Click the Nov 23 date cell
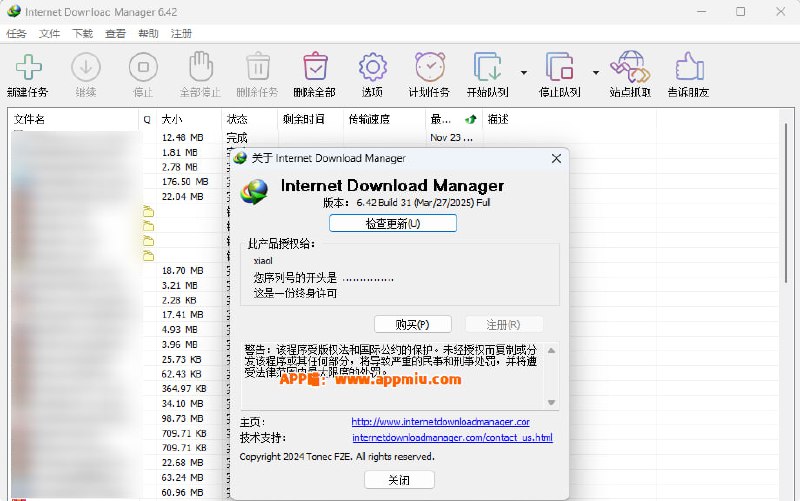Image resolution: width=800 pixels, height=501 pixels. click(451, 138)
